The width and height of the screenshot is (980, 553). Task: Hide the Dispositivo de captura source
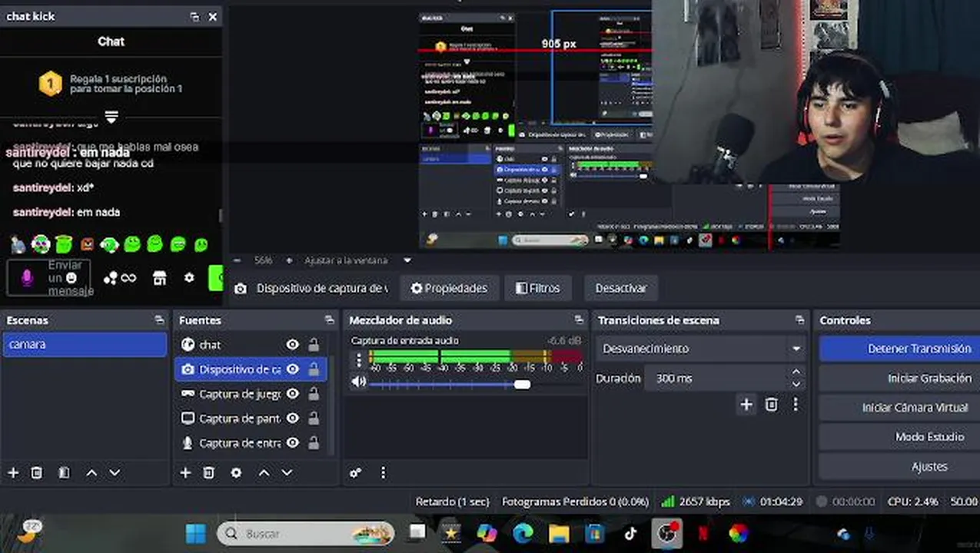292,369
